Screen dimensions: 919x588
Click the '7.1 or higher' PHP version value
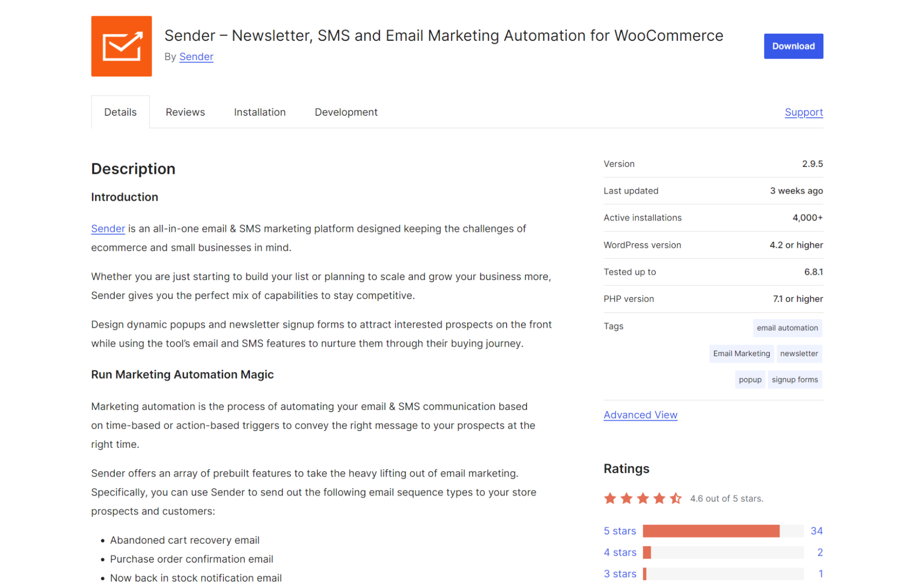pyautogui.click(x=798, y=299)
